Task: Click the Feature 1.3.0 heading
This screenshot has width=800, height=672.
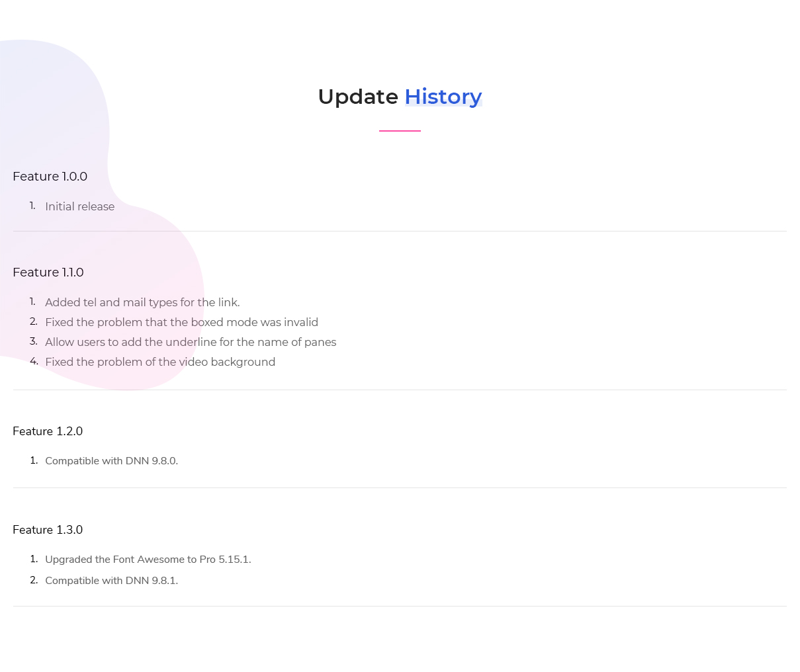Action: (48, 530)
